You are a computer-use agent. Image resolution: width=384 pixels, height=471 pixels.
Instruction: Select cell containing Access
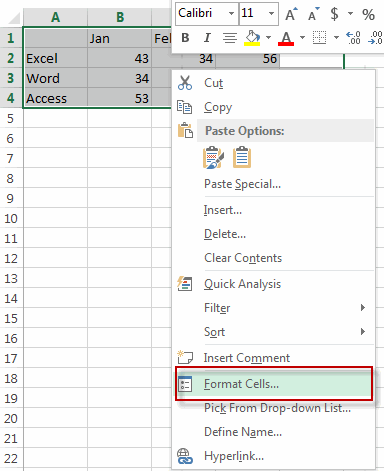pos(56,98)
